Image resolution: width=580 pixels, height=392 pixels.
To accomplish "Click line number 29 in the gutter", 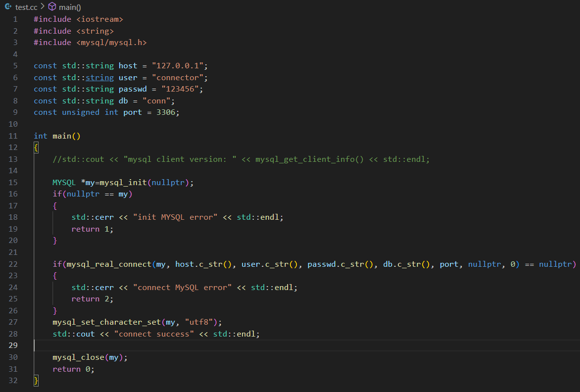I will (x=13, y=345).
